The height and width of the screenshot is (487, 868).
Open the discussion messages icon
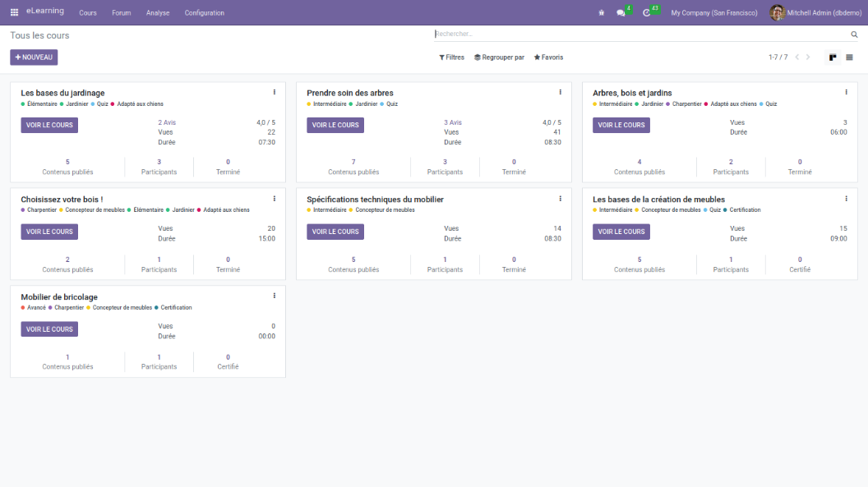pyautogui.click(x=621, y=12)
